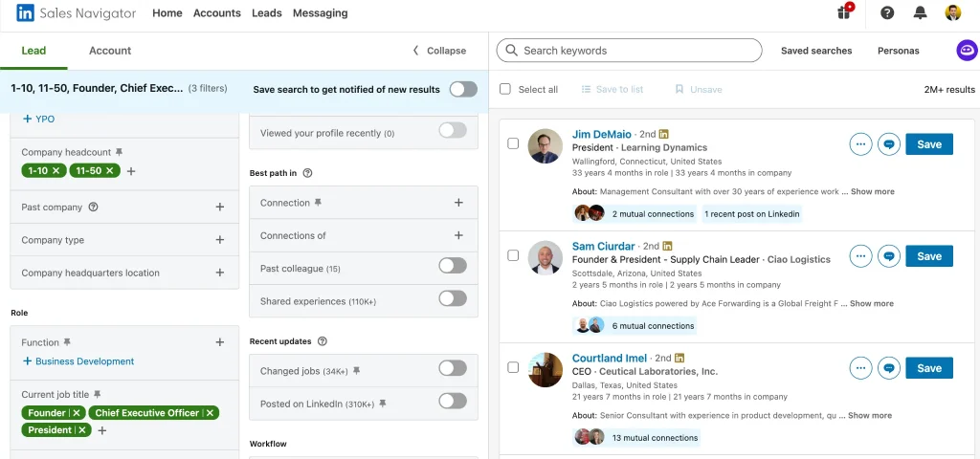Open the gift notifications icon
The image size is (980, 459).
click(845, 11)
